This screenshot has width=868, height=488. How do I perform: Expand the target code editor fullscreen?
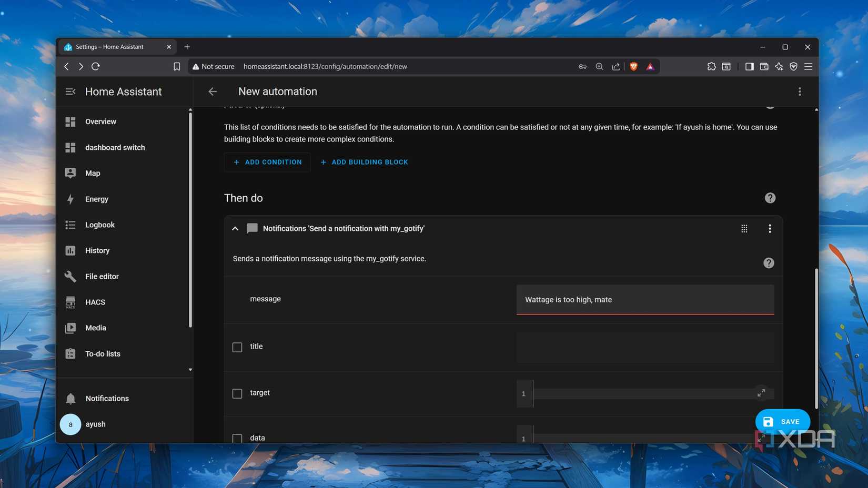[761, 393]
